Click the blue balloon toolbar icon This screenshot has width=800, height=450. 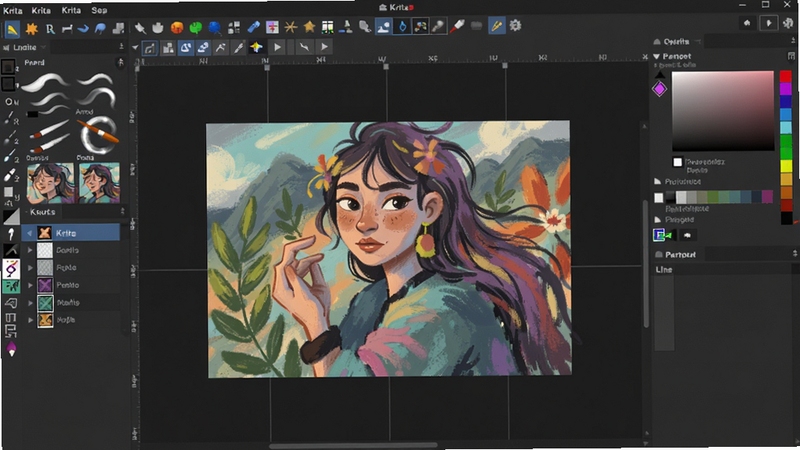click(x=215, y=28)
